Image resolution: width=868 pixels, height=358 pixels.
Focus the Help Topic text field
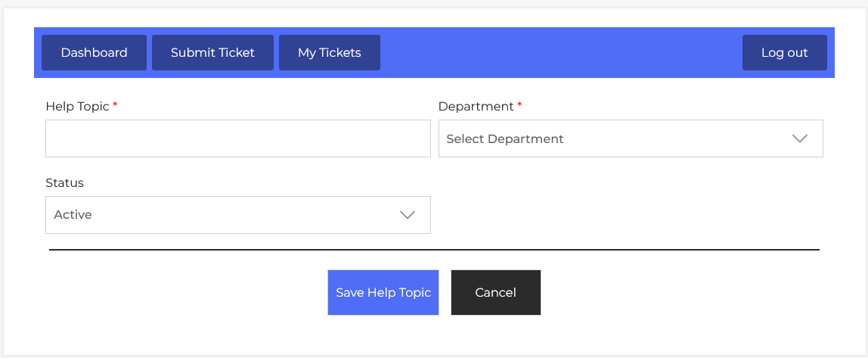click(237, 139)
